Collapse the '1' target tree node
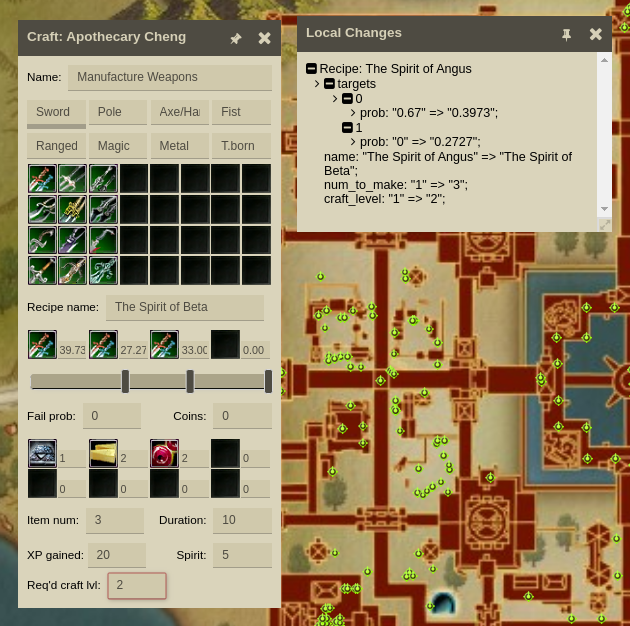 coord(347,128)
